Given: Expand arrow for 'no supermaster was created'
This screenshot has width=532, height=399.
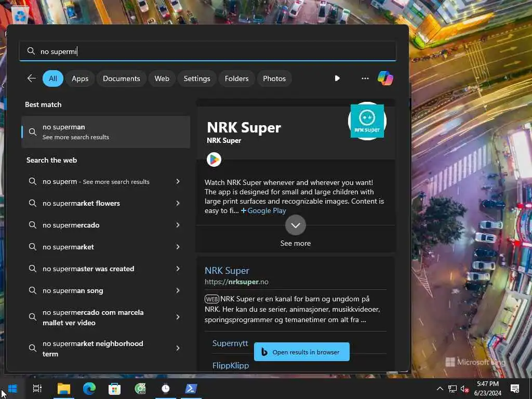Looking at the screenshot, I should (178, 269).
